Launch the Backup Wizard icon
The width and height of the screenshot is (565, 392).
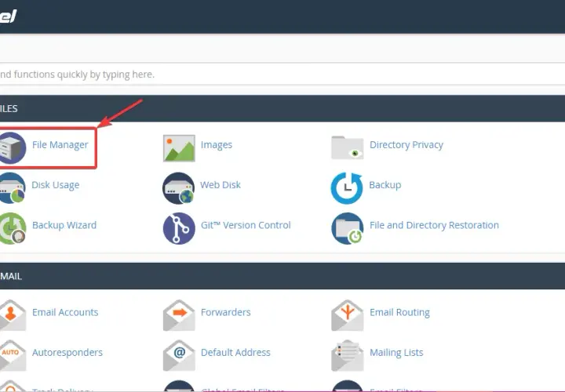click(x=13, y=228)
